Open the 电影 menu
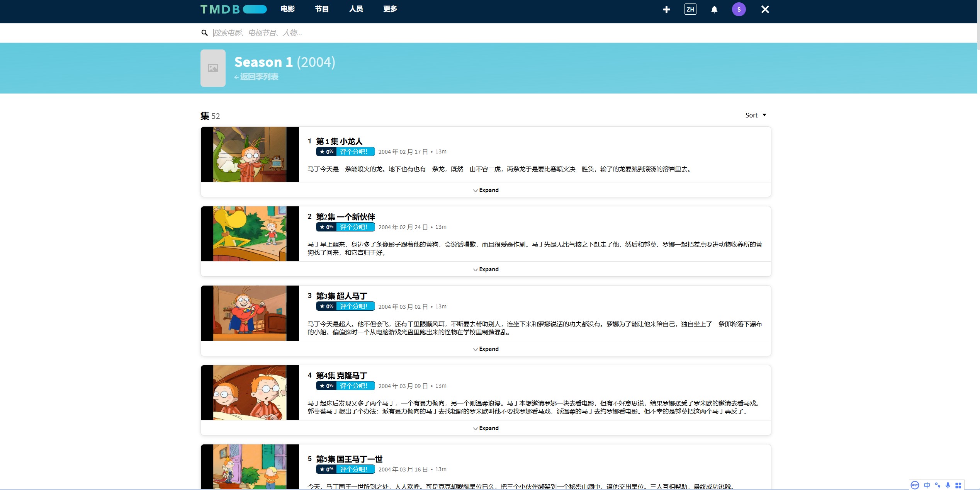Image resolution: width=980 pixels, height=490 pixels. click(x=287, y=9)
